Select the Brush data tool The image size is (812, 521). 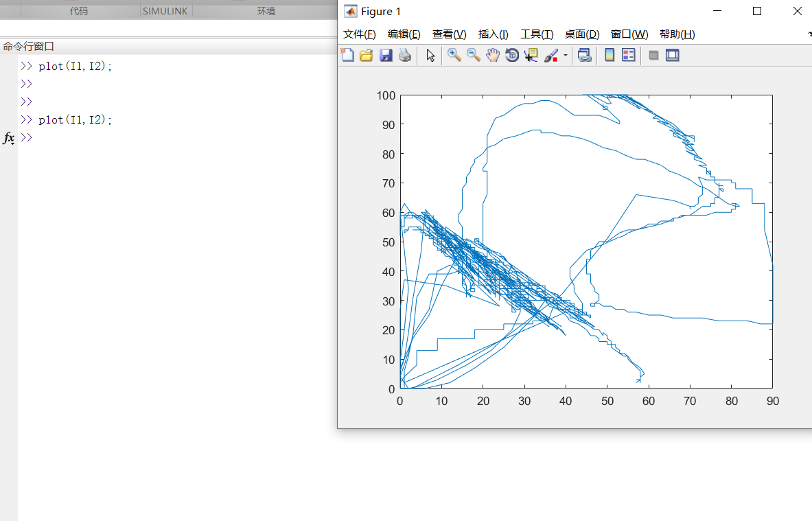[x=551, y=55]
